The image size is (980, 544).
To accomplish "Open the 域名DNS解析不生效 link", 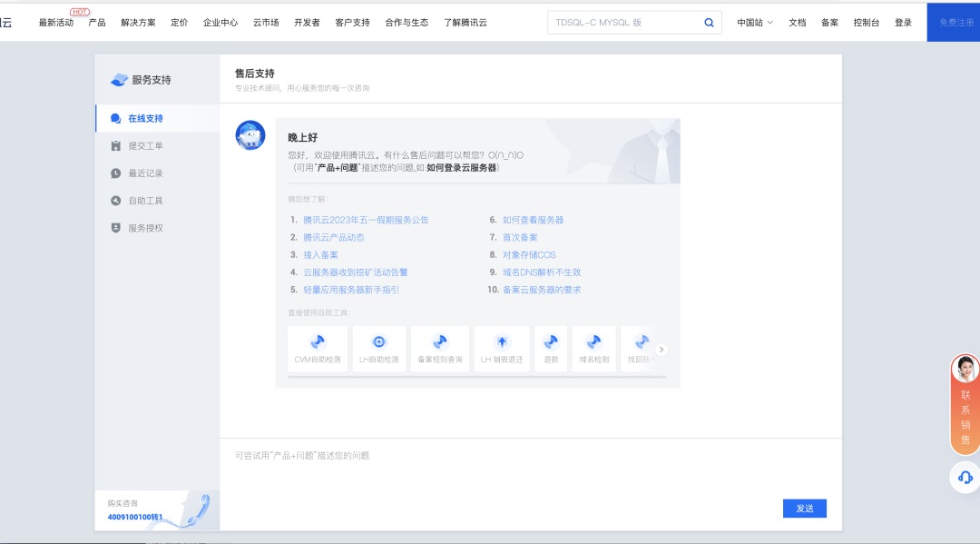I will click(x=542, y=272).
